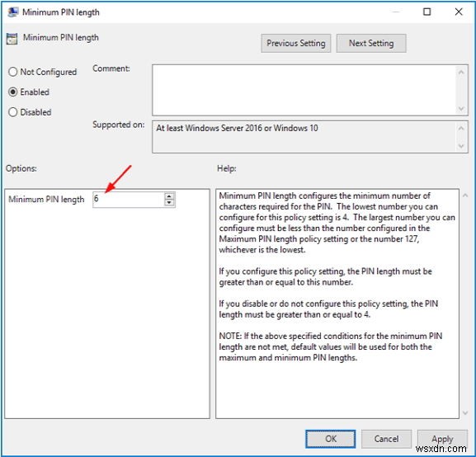Apply the policy changes

pos(442,439)
